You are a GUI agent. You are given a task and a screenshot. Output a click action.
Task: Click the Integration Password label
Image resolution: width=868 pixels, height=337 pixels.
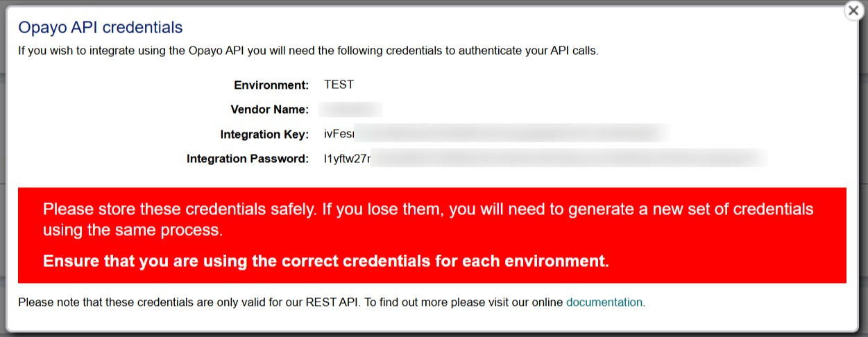[x=248, y=159]
